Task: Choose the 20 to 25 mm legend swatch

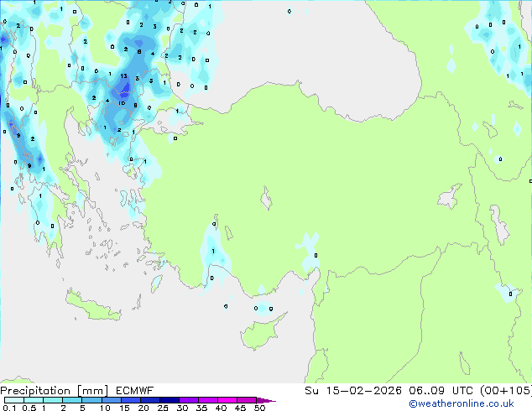Action: pyautogui.click(x=149, y=400)
